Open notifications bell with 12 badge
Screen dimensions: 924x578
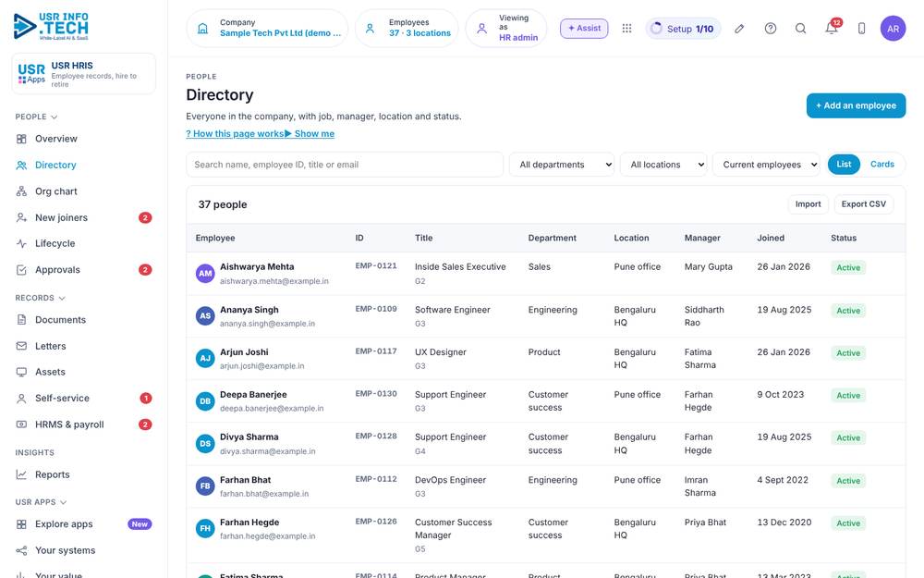[832, 28]
